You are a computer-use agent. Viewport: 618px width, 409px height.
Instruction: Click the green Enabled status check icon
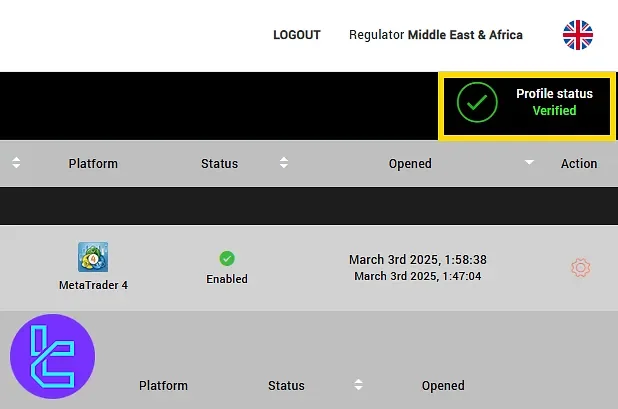pyautogui.click(x=227, y=259)
